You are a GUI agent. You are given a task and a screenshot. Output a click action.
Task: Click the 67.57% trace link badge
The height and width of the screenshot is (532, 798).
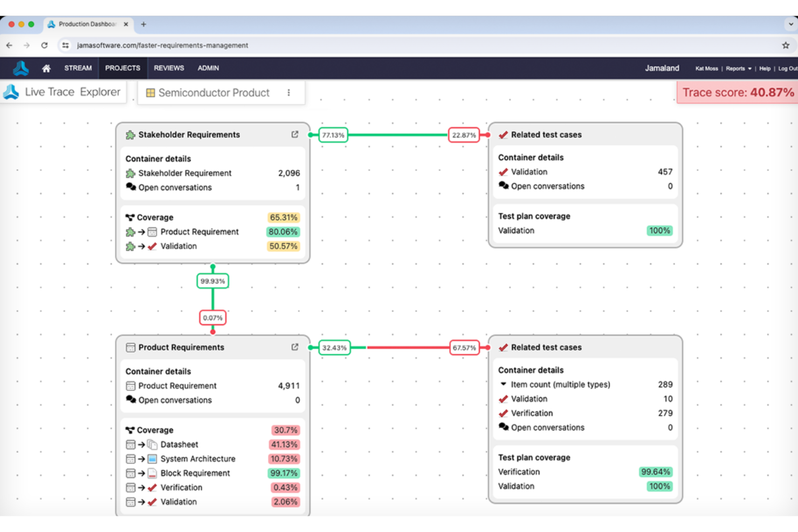464,348
